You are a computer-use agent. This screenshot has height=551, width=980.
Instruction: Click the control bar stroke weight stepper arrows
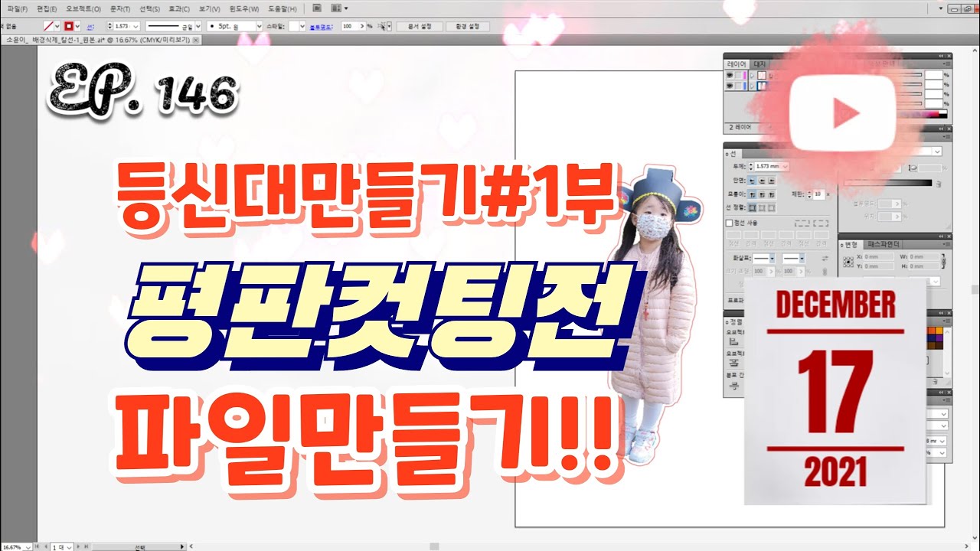tap(109, 26)
